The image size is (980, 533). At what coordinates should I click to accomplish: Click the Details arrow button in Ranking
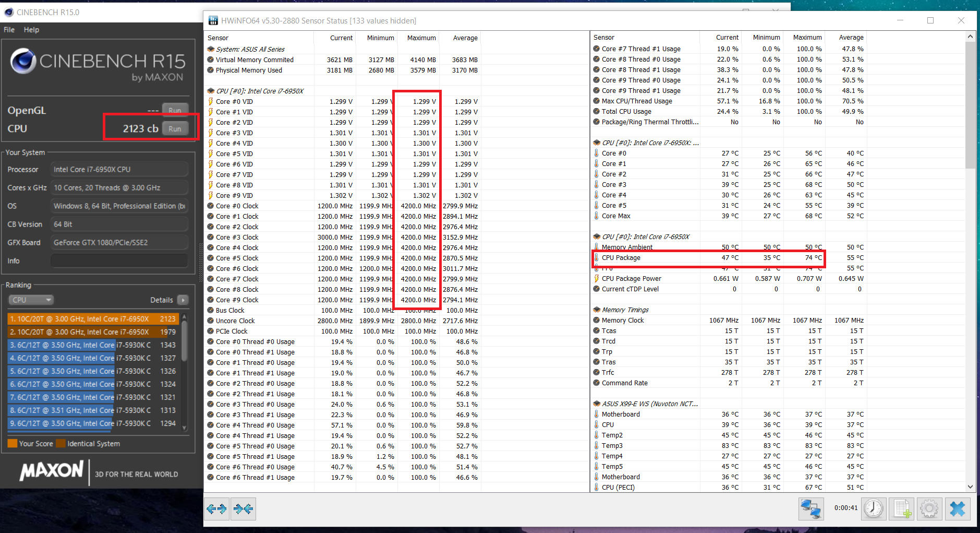(183, 300)
